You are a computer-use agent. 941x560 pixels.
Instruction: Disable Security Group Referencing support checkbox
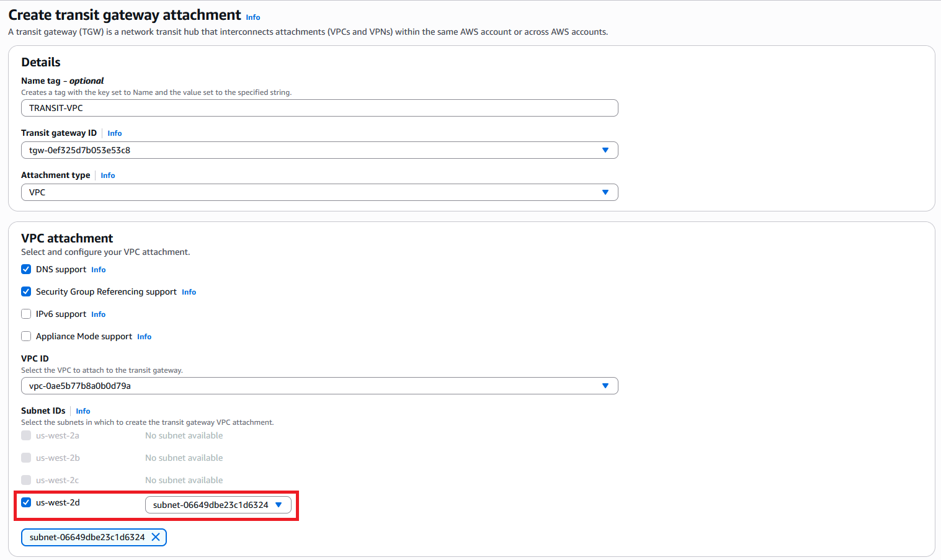tap(26, 291)
